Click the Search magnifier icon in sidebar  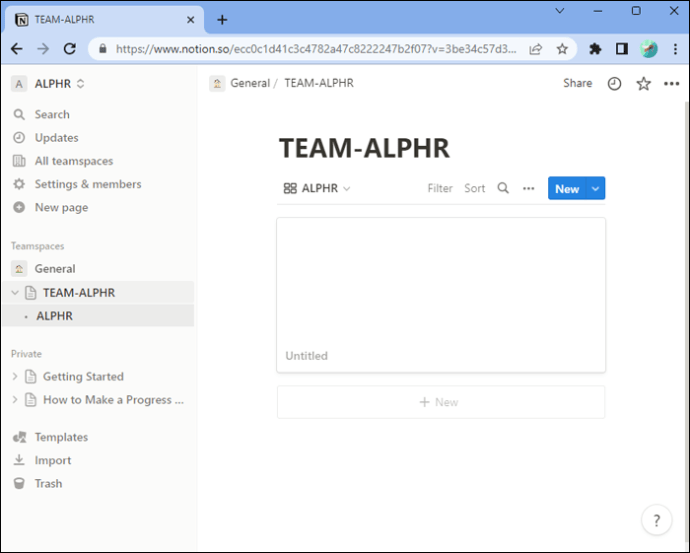[x=19, y=114]
